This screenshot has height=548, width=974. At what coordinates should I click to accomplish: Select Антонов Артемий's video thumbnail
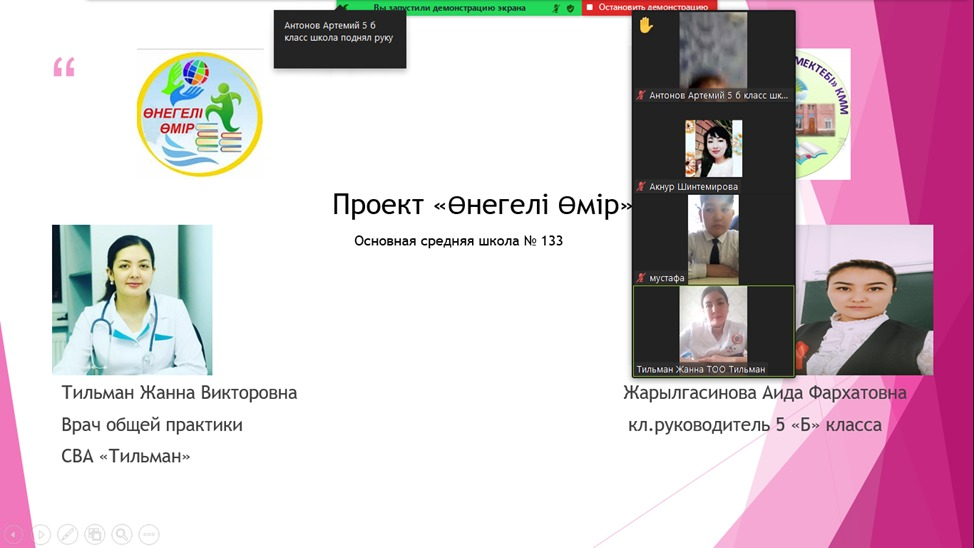tap(713, 50)
